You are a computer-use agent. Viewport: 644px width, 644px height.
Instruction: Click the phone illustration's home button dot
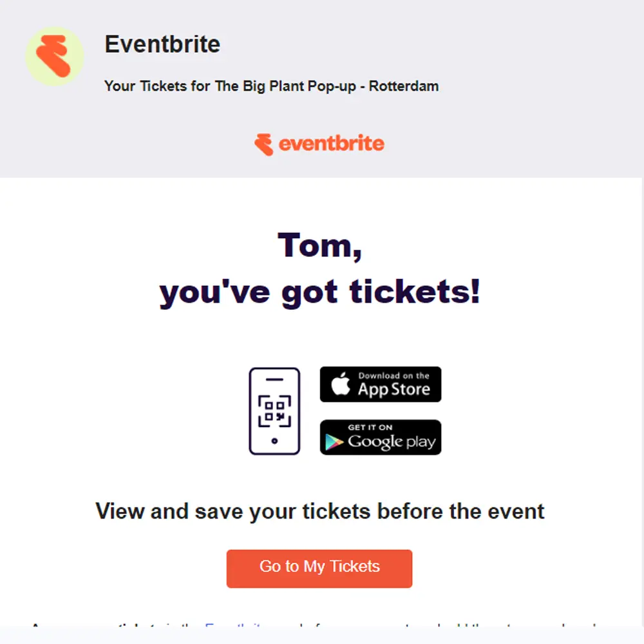[x=274, y=441]
